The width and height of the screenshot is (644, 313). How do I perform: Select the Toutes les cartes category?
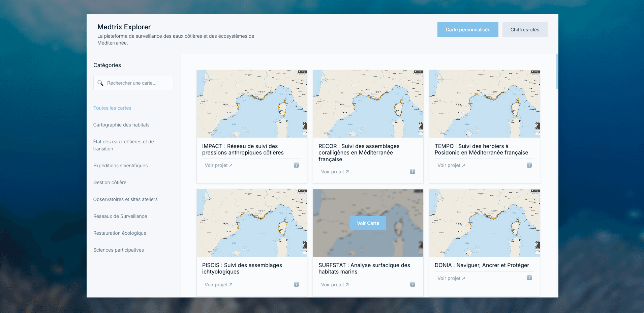tap(112, 108)
